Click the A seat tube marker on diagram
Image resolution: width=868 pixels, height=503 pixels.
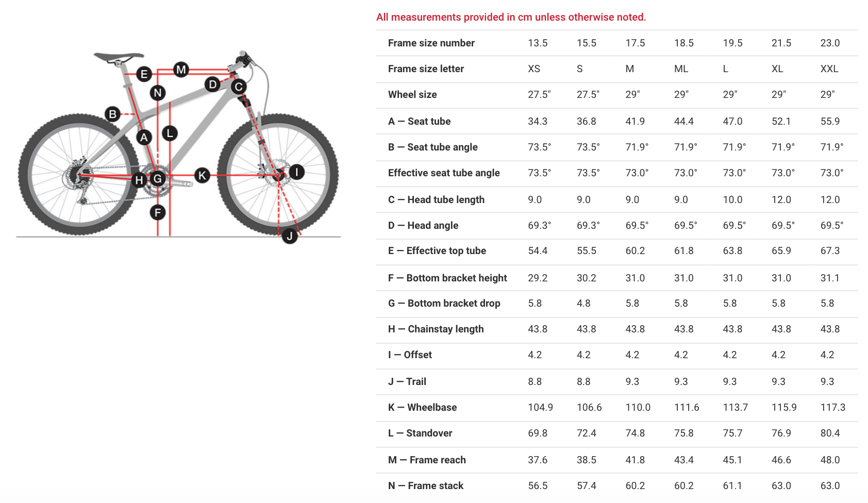144,137
